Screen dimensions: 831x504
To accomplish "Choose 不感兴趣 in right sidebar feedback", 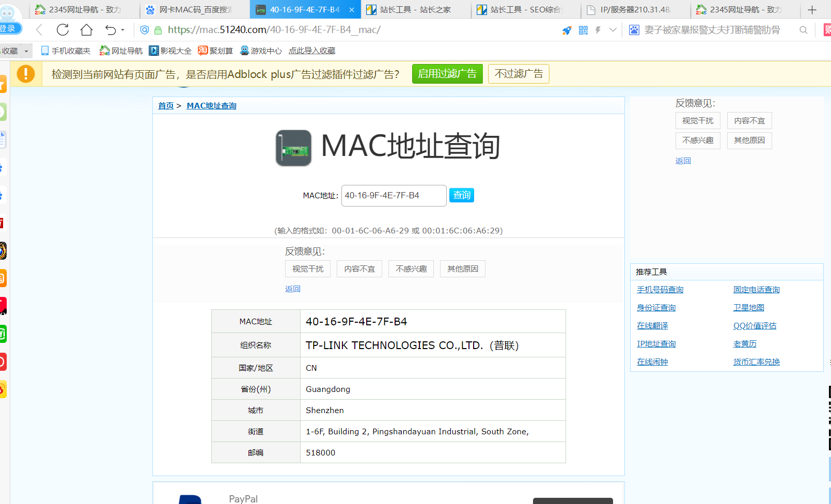I will [698, 140].
